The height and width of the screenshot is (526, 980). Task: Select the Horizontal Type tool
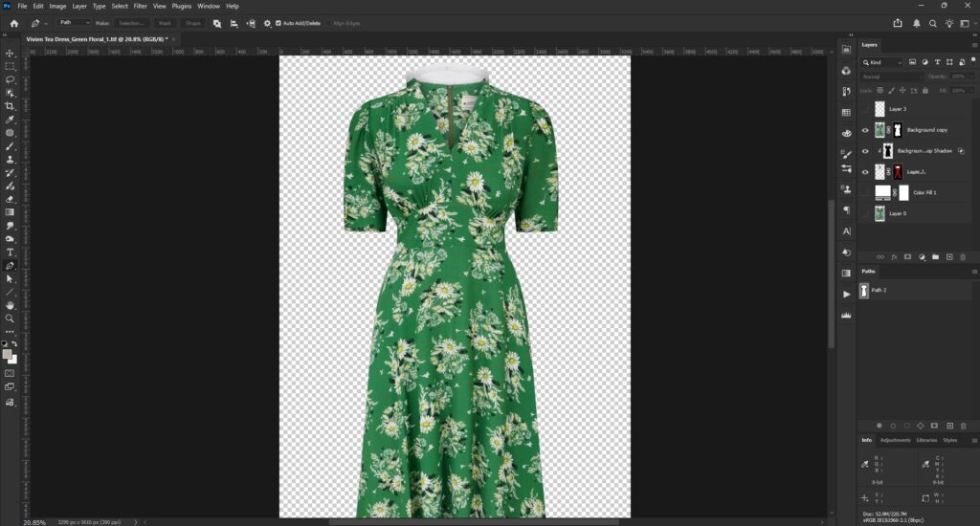10,252
